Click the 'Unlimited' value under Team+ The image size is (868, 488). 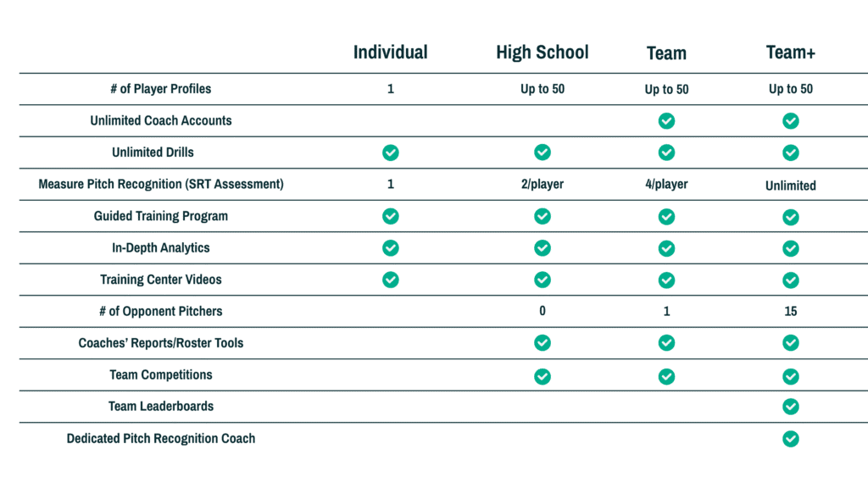point(791,186)
